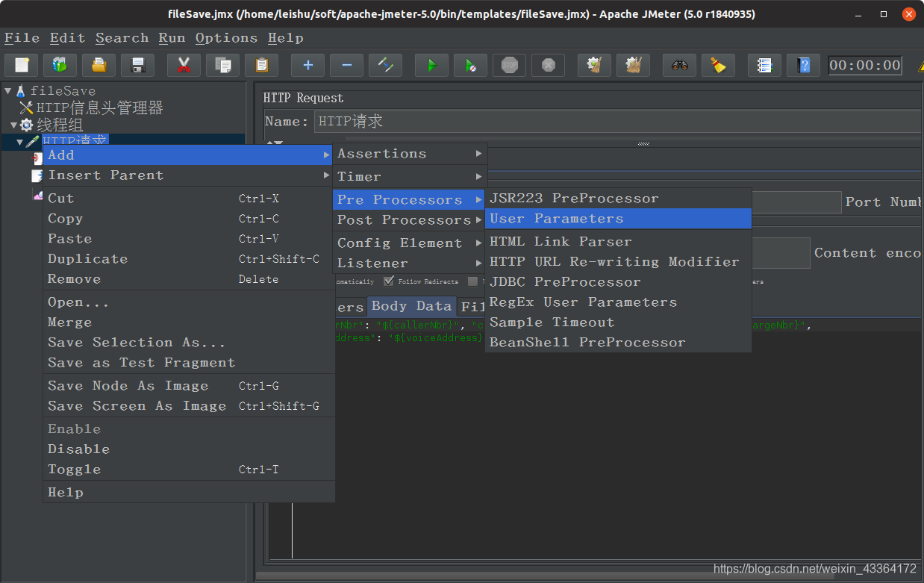Select User Parameters preprocessor
Screen dimensions: 924x583
pyautogui.click(x=618, y=219)
